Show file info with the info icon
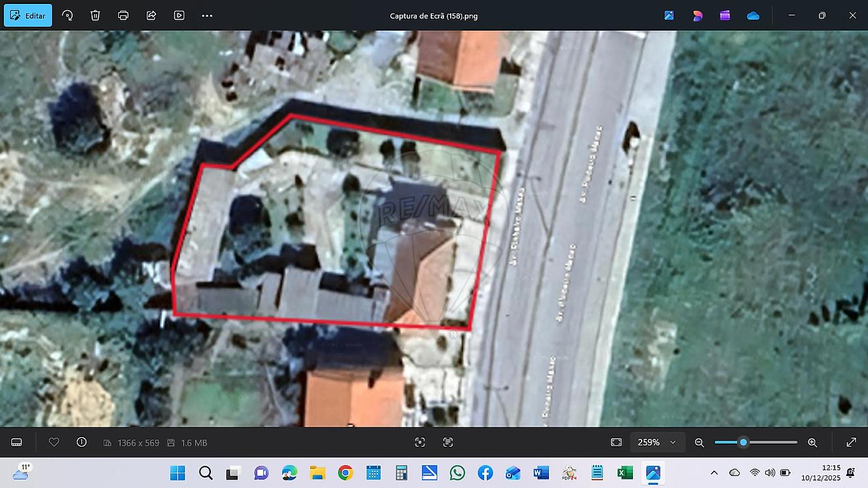868x488 pixels. coord(81,442)
